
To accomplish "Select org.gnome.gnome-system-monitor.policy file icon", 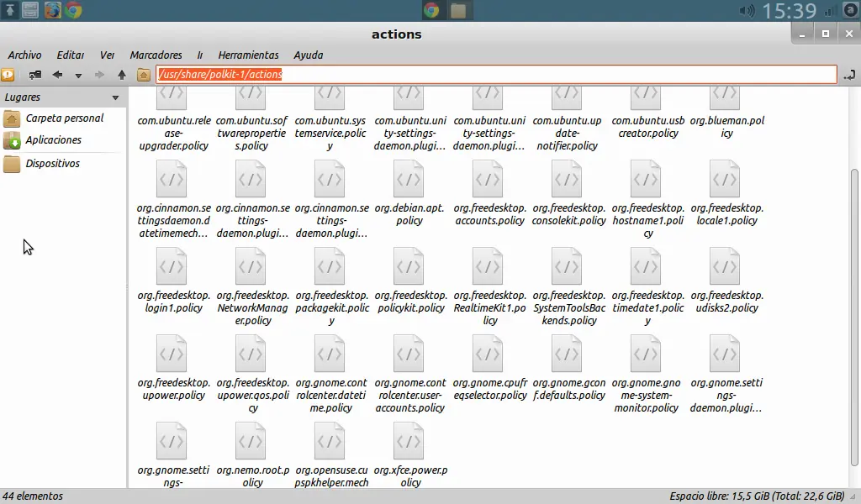I will (646, 353).
